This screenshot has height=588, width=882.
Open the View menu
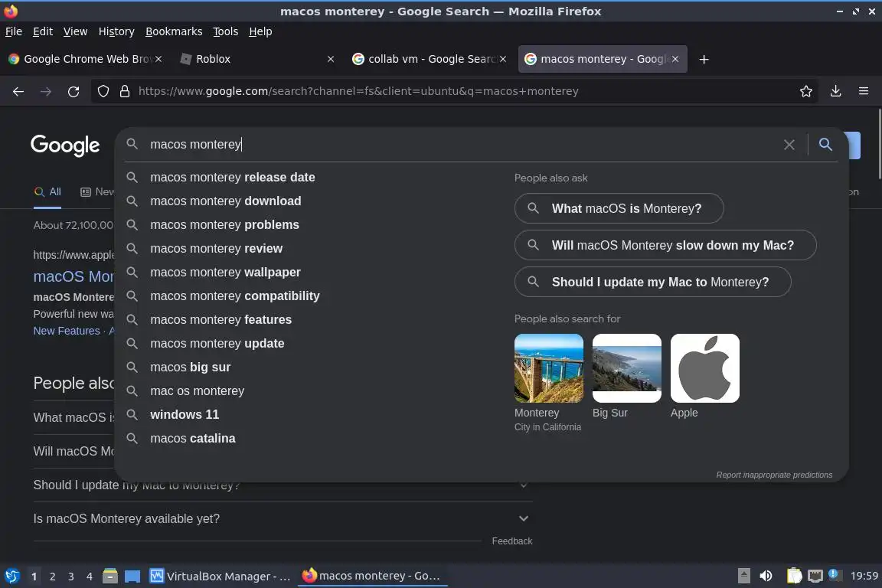(75, 31)
